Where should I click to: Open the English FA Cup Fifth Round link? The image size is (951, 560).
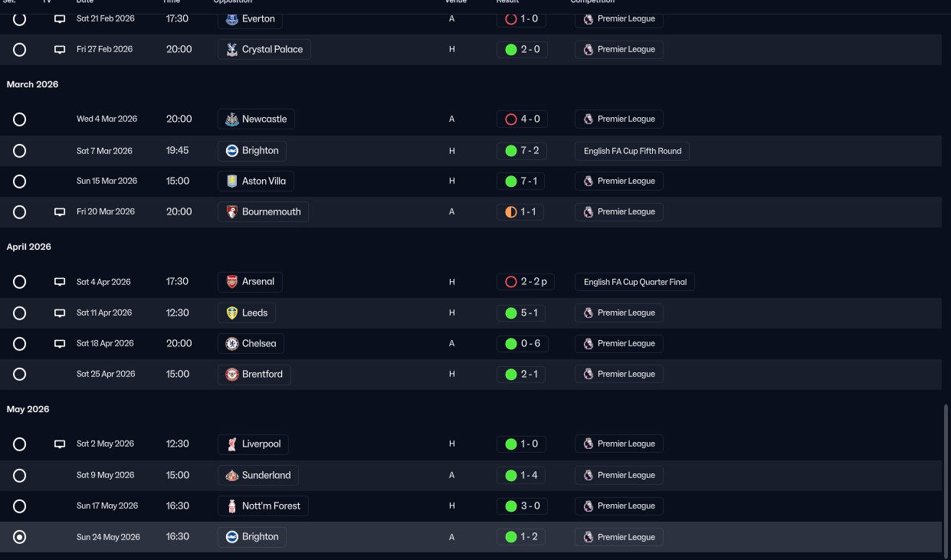click(x=632, y=151)
